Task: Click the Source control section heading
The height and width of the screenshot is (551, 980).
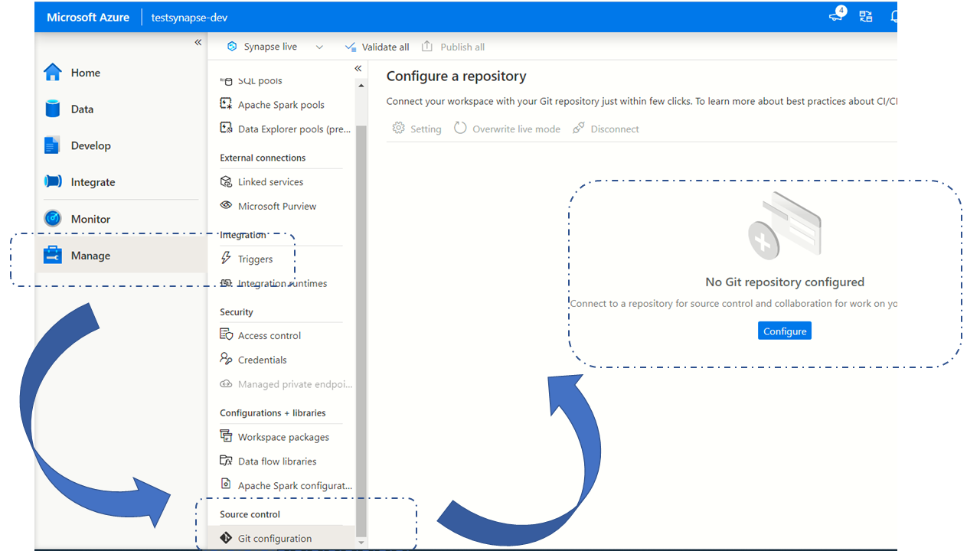Action: click(x=250, y=514)
